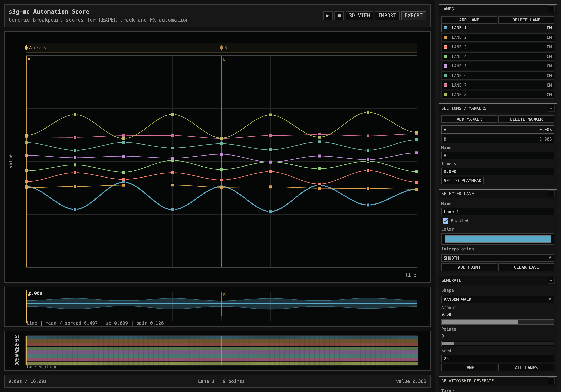Click ADD LANE button

(469, 20)
